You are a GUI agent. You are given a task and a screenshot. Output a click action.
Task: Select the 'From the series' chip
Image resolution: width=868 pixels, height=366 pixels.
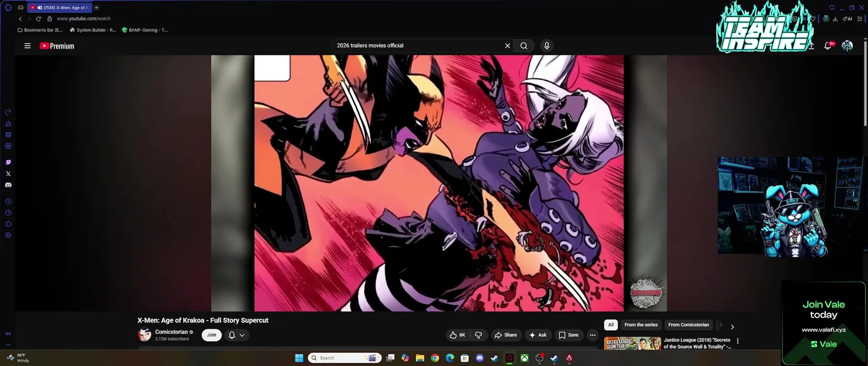641,325
